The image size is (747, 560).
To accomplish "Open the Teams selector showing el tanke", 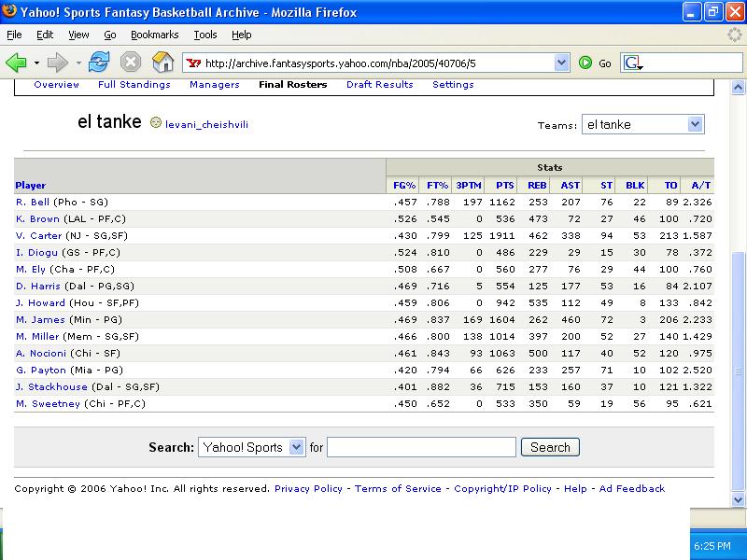I will pyautogui.click(x=642, y=124).
